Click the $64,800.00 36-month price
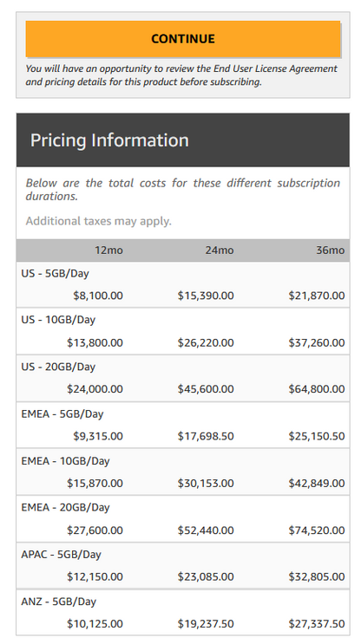This screenshot has height=644, width=361. (x=317, y=389)
